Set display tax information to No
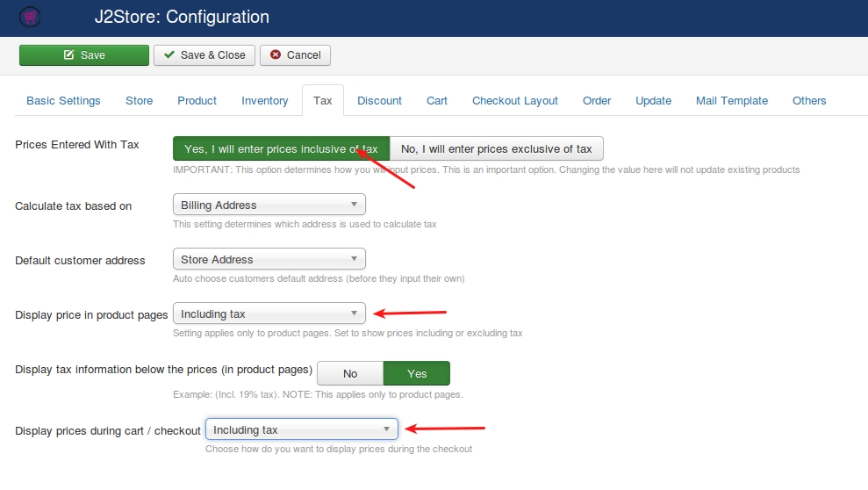Screen dimensions: 868x490 coord(350,374)
